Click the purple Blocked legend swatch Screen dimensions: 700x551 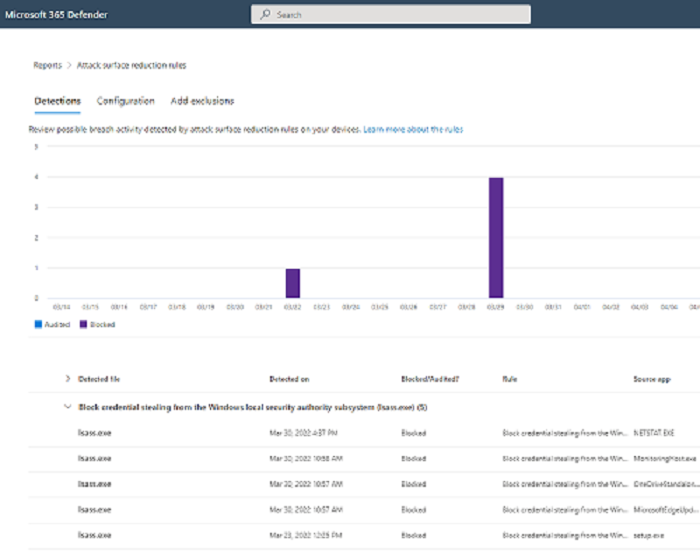pos(83,324)
